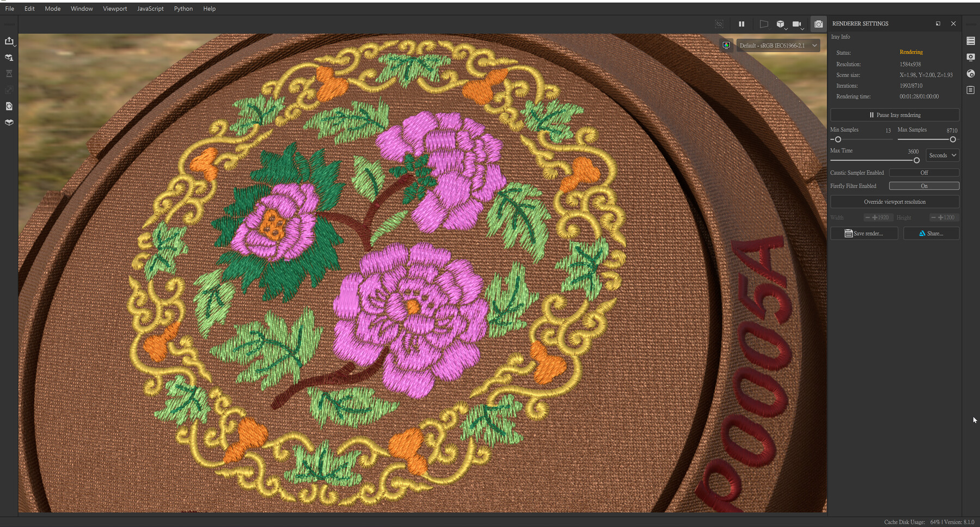Click the display settings icon on right sidebar
980x527 pixels.
(x=971, y=57)
